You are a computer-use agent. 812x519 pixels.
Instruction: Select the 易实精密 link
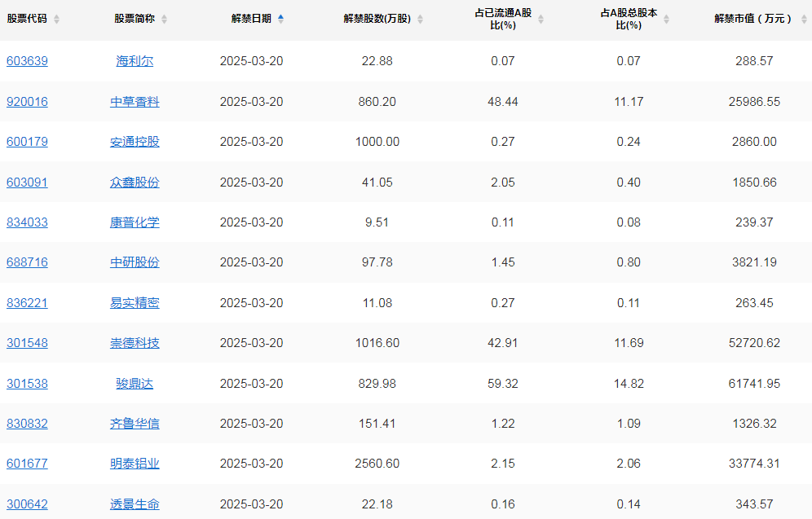pos(135,303)
